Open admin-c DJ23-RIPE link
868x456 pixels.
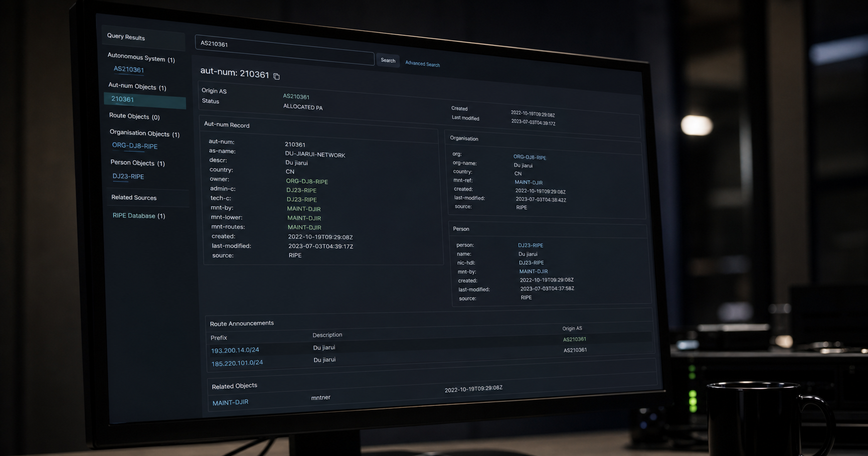pos(301,191)
